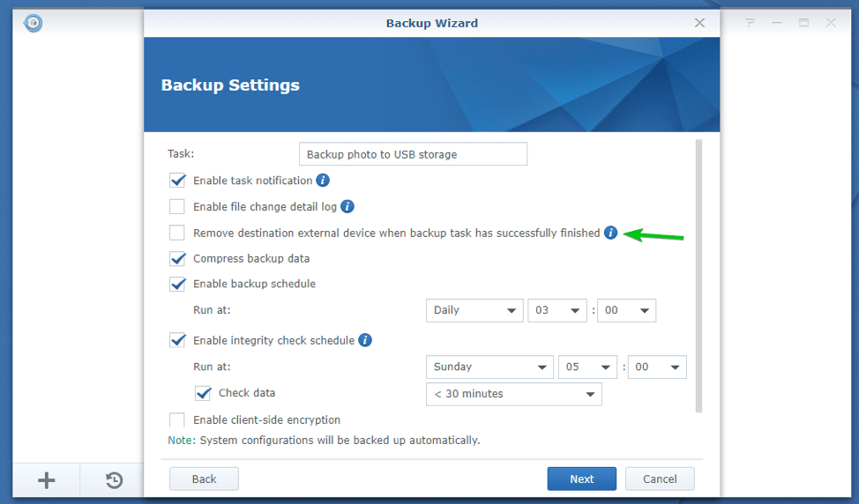
Task: Open the Sunday integrity check day dropdown
Action: pyautogui.click(x=489, y=367)
